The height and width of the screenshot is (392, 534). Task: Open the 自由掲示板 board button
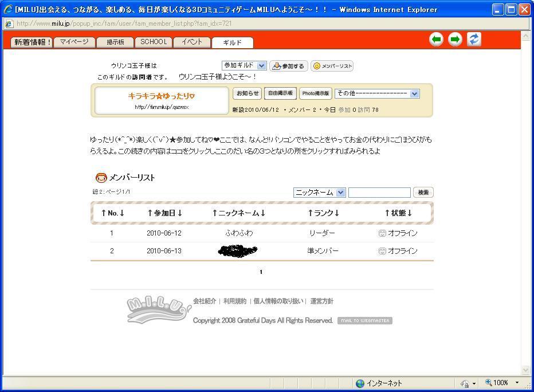281,93
